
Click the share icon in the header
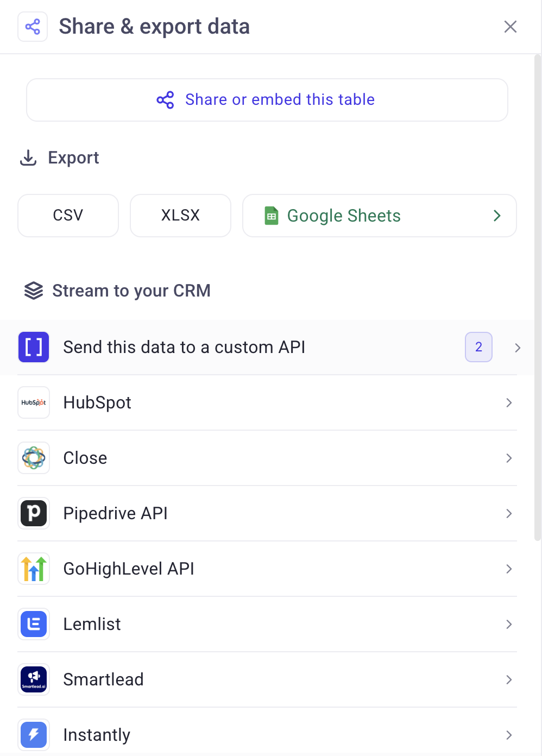(33, 27)
